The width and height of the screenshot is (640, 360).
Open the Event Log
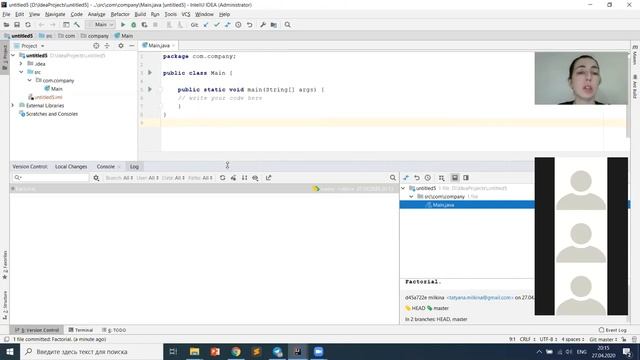tap(613, 330)
